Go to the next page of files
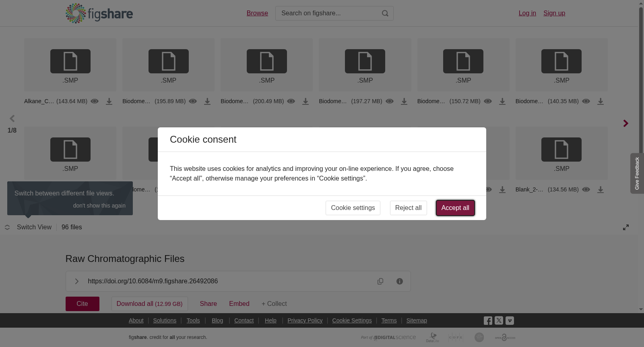Viewport: 644px width, 347px height. click(625, 123)
